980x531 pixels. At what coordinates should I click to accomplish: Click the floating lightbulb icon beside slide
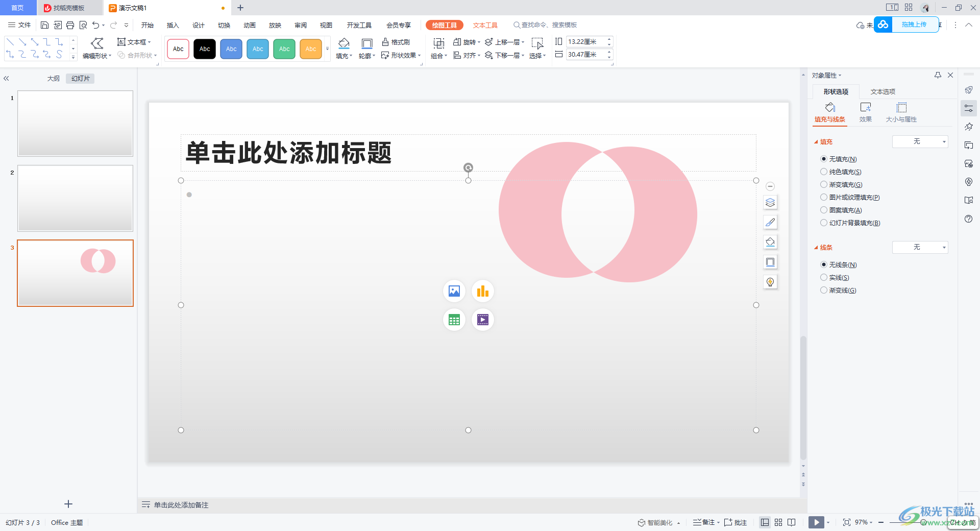coord(770,282)
